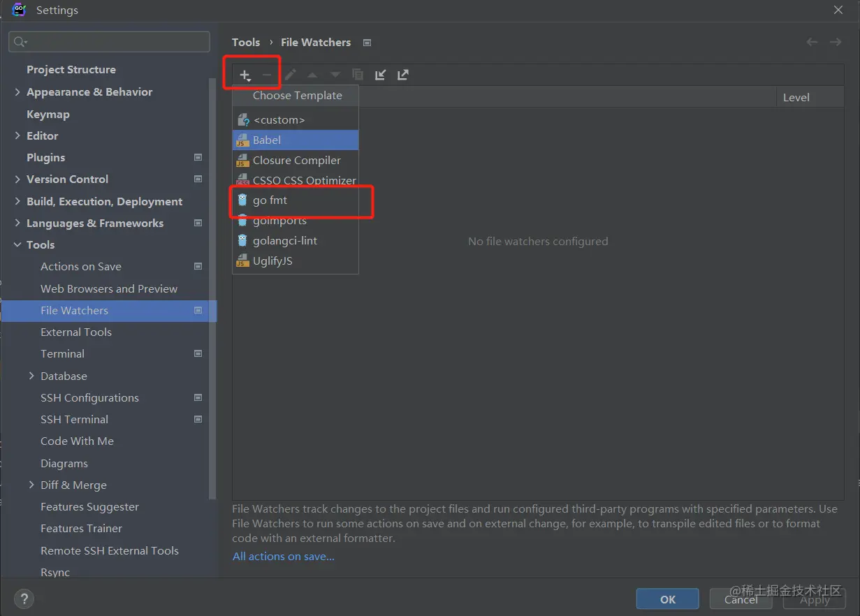This screenshot has height=616, width=860.
Task: Click project icon on the File Watchers row
Action: click(x=198, y=311)
